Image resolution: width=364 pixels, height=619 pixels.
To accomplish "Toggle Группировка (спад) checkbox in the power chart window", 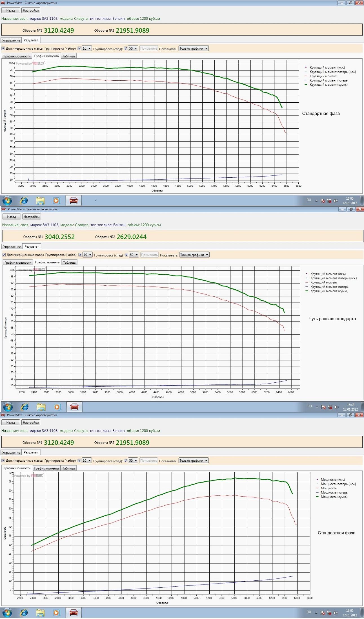I will click(x=126, y=461).
